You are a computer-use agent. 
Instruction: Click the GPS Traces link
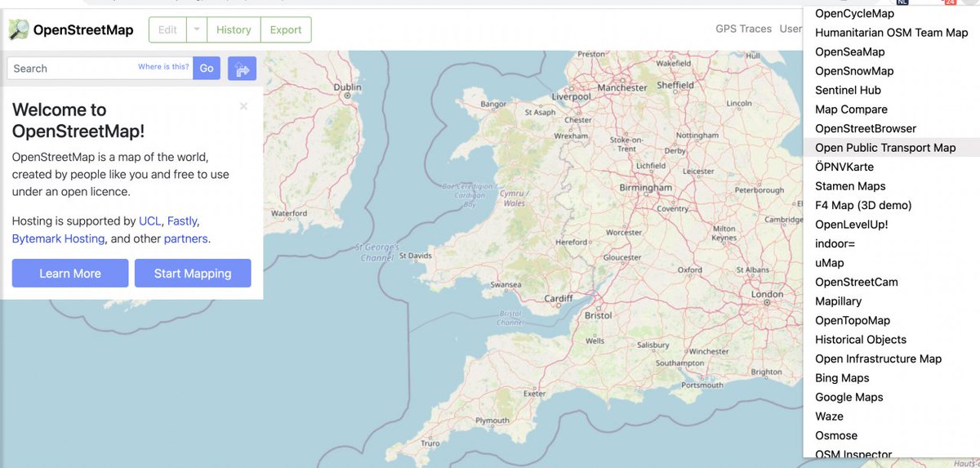point(743,29)
